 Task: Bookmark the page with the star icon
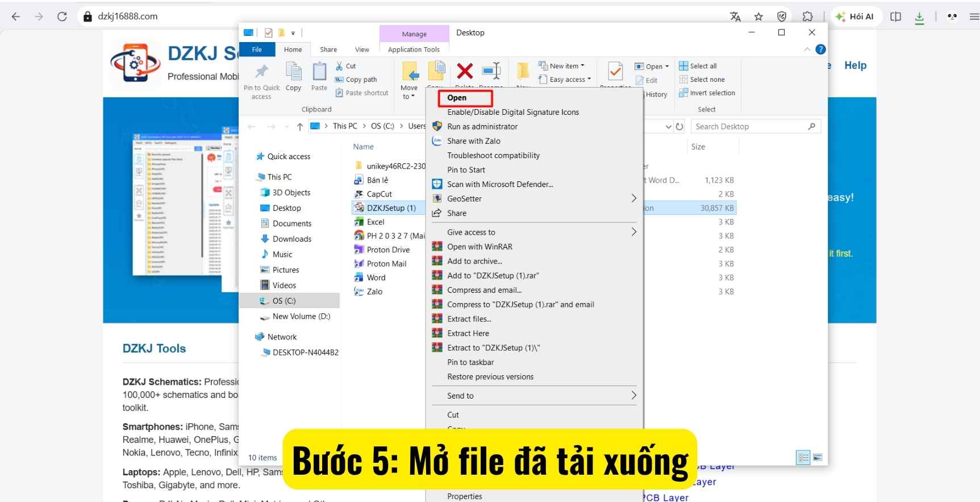[x=758, y=16]
